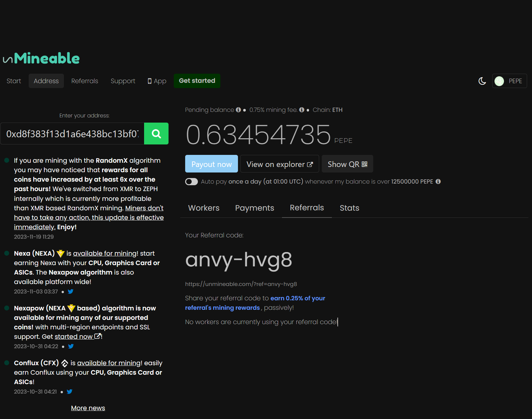The image size is (532, 419).
Task: Click the external link icon after 'started now'
Action: point(97,336)
